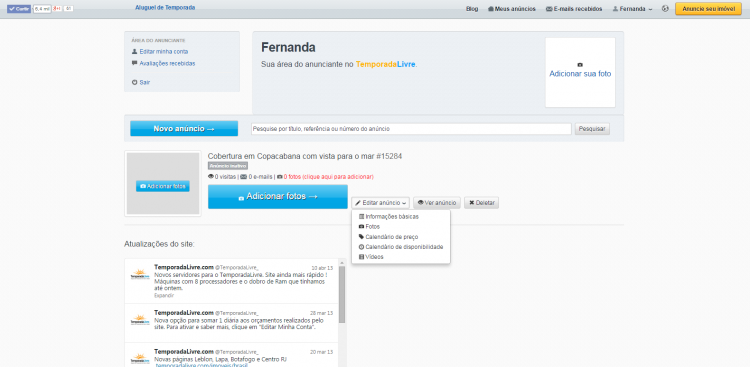
Task: Click TemporadaLivre.com name in 10 abr tweet
Action: pos(184,267)
